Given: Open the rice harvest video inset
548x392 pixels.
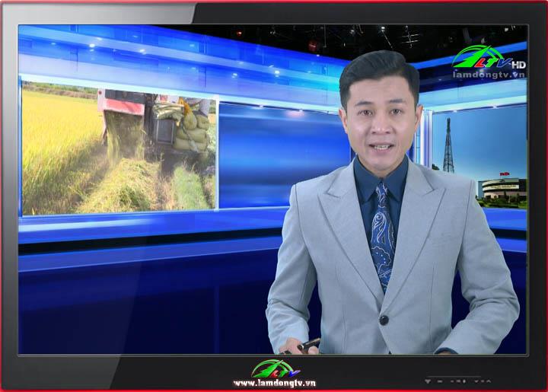Looking at the screenshot, I should (119, 148).
